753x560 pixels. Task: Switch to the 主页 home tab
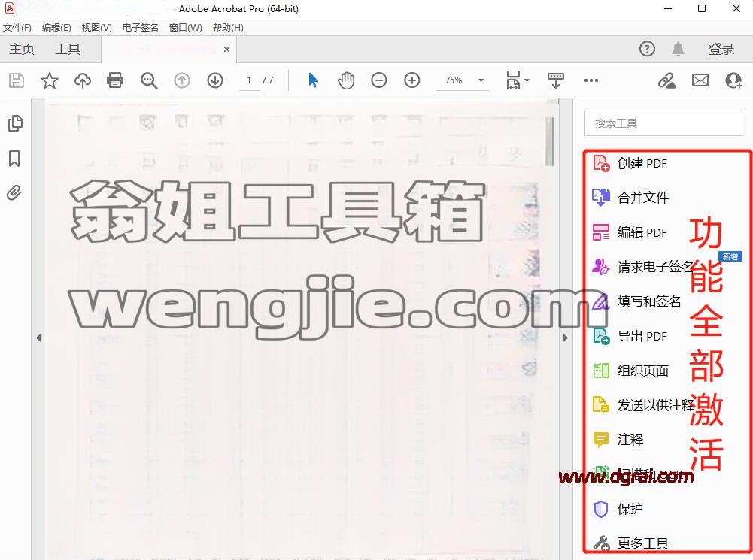(22, 49)
